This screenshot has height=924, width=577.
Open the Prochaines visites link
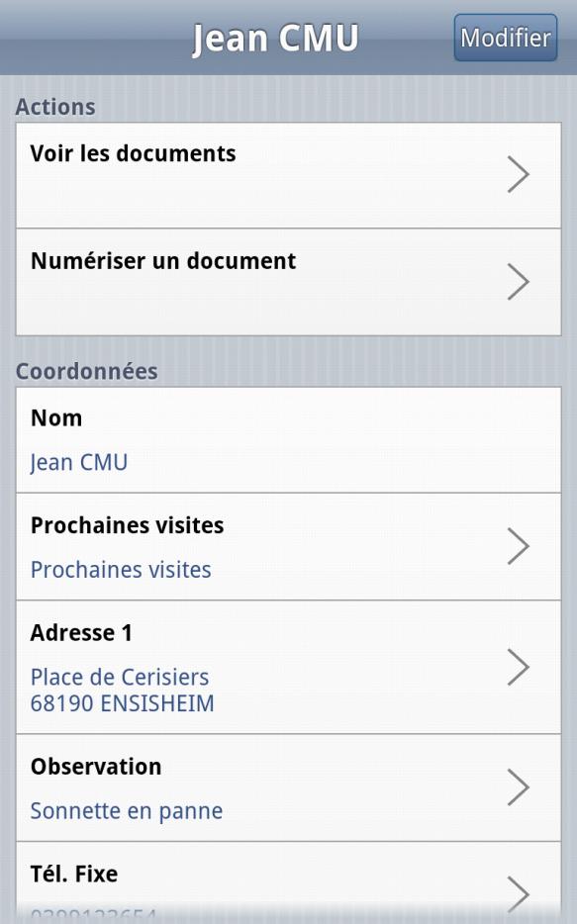[x=120, y=570]
